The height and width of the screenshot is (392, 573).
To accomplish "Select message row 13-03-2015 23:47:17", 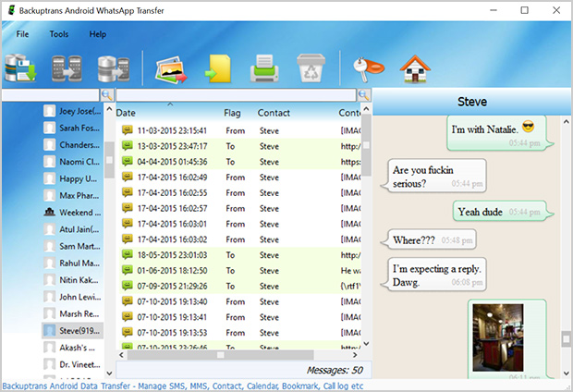I will [240, 146].
